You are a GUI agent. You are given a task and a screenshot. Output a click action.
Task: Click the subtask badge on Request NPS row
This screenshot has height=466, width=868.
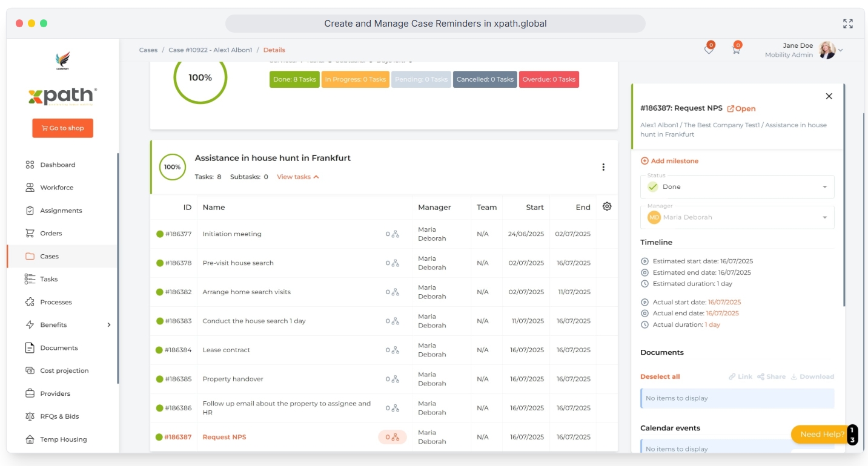[392, 437]
